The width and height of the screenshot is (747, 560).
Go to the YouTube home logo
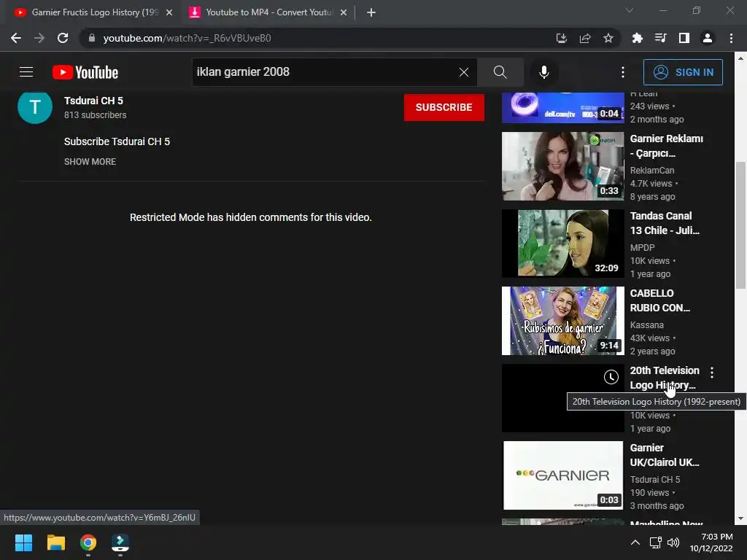tap(85, 72)
